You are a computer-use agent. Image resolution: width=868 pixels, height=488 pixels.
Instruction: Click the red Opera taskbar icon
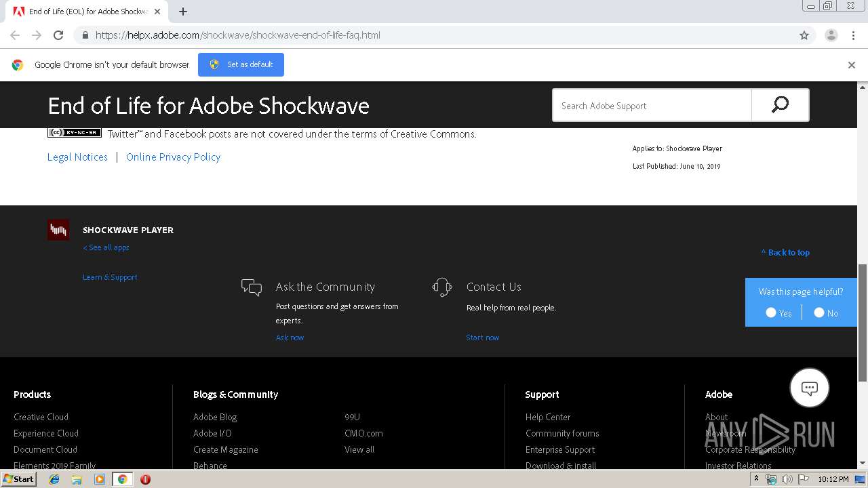145,479
